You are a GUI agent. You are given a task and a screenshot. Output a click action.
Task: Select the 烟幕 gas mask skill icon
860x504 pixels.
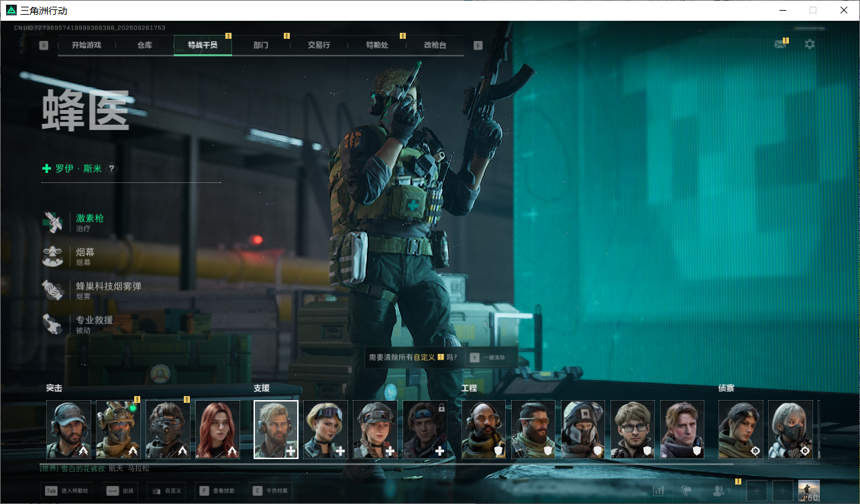[x=52, y=256]
